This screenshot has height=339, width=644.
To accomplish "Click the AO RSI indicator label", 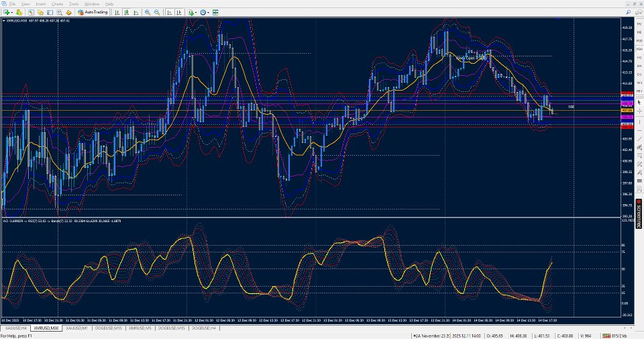I will [x=62, y=221].
